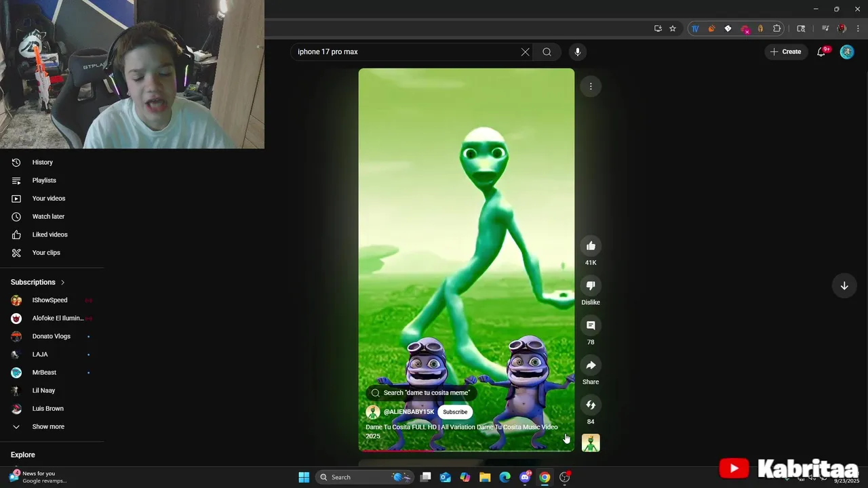The image size is (868, 488).
Task: Open the ALIENBABY15K channel avatar
Action: (373, 412)
